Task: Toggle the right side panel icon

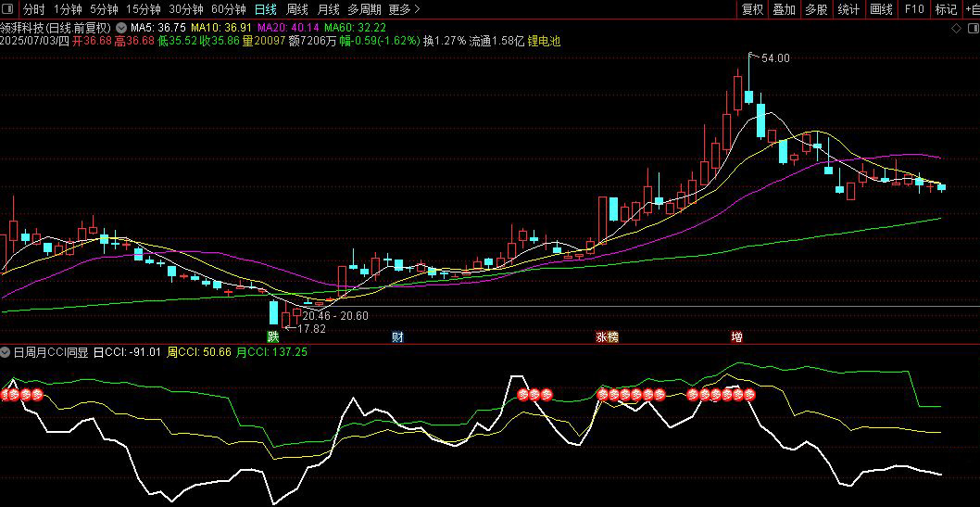Action: click(x=973, y=28)
